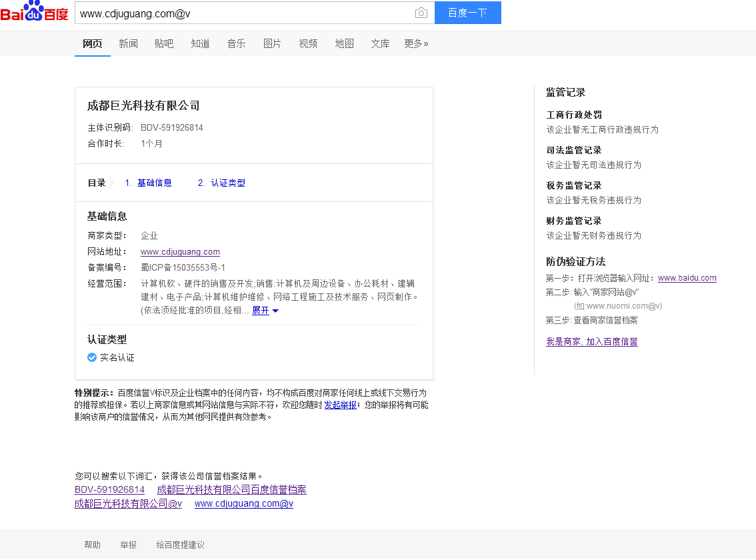Click 我是商家, 加入百度信誉 link

pyautogui.click(x=591, y=341)
